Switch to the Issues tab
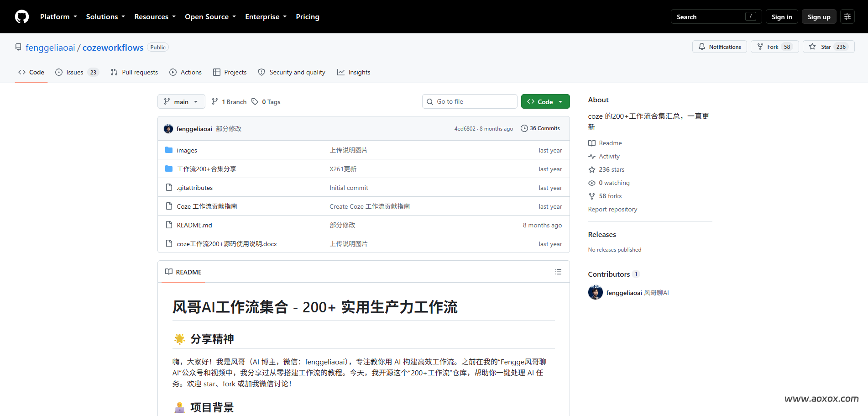The width and height of the screenshot is (868, 416). 77,72
